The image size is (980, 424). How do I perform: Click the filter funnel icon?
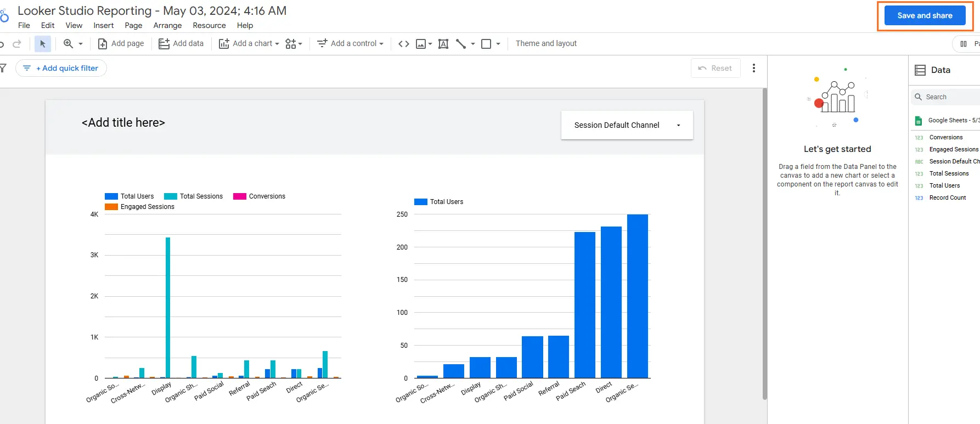3,68
